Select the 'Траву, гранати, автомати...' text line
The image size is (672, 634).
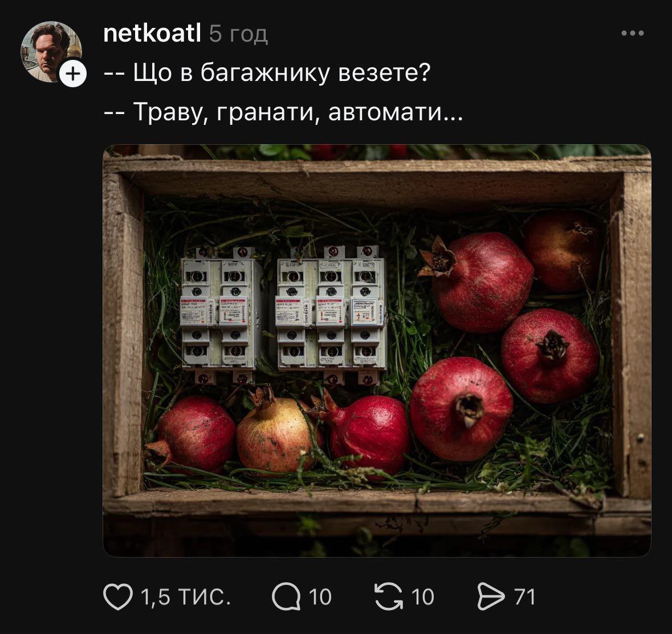pos(283,112)
